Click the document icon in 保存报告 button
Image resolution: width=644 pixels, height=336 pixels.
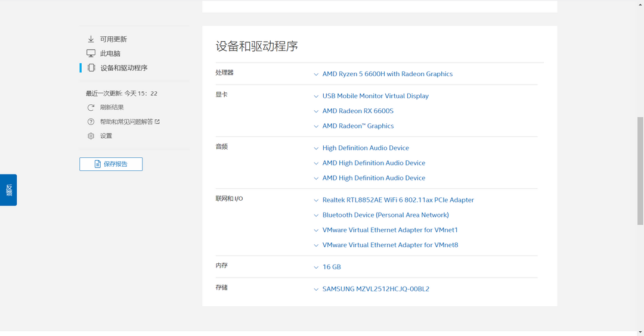tap(97, 164)
